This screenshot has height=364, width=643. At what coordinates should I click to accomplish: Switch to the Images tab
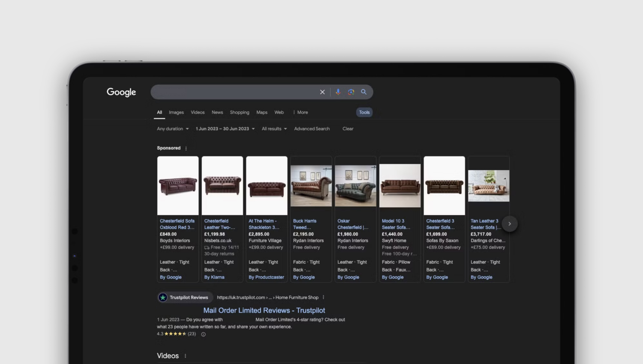click(x=176, y=113)
